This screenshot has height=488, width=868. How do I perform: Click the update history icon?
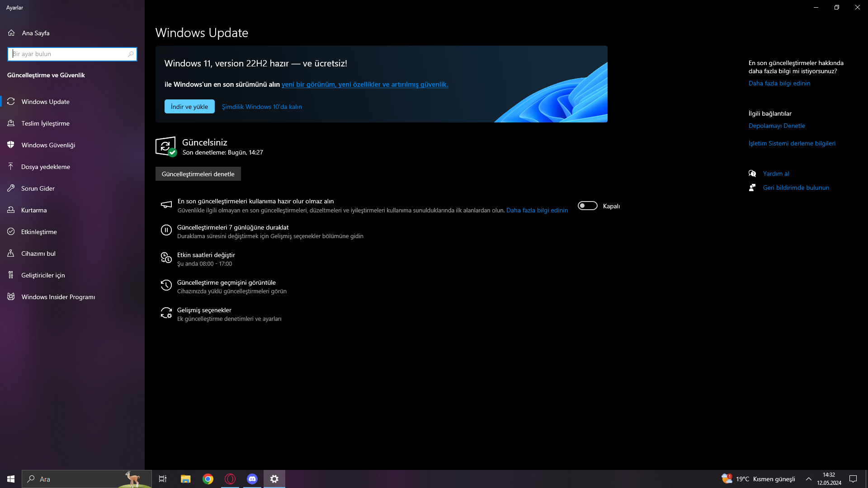(166, 285)
